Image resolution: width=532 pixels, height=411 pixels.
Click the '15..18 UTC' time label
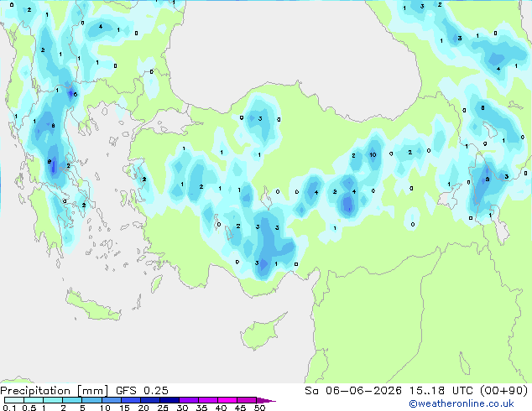click(x=441, y=391)
